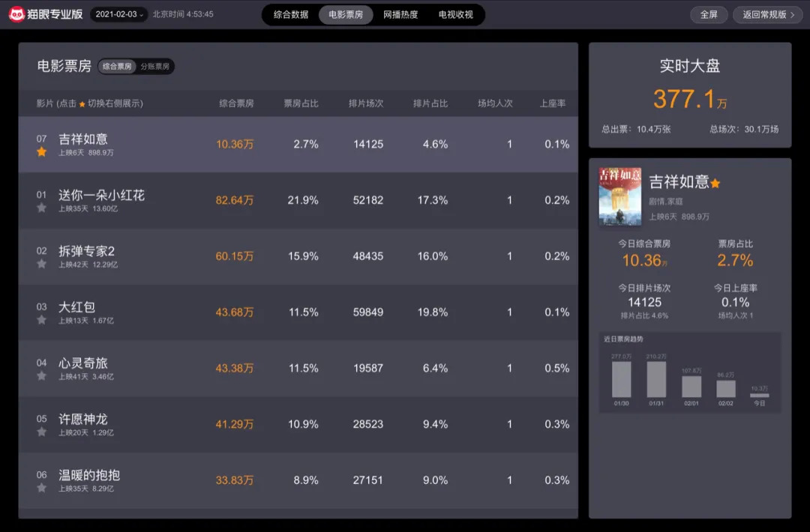Viewport: 810px width, 532px height.
Task: Click 43.38万 box office value
Action: click(235, 369)
